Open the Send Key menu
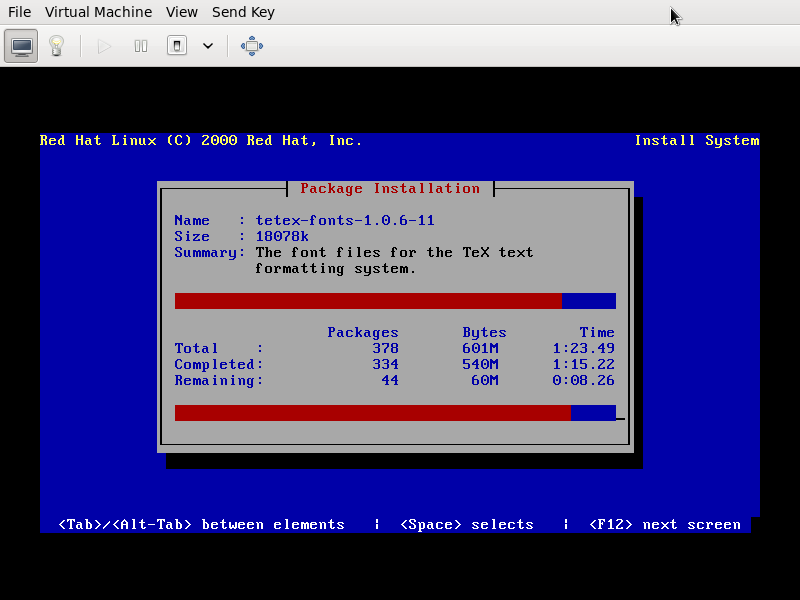800x600 pixels. pos(243,12)
